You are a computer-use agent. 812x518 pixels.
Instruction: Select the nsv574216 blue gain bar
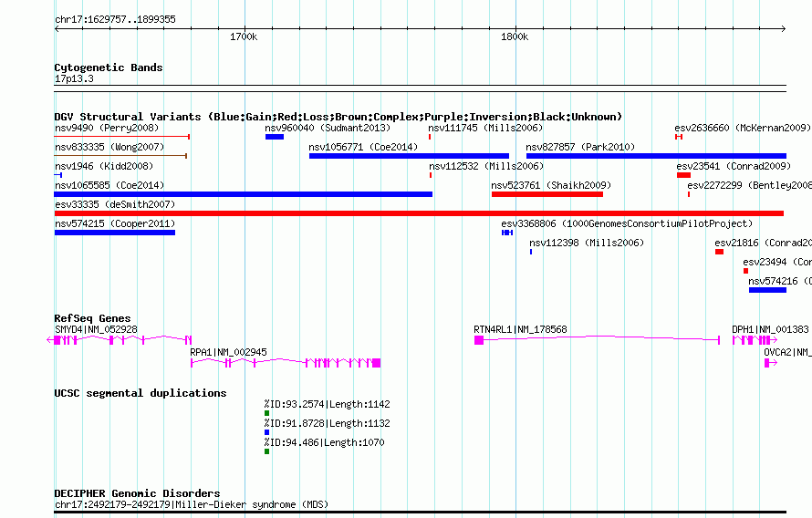coord(767,290)
